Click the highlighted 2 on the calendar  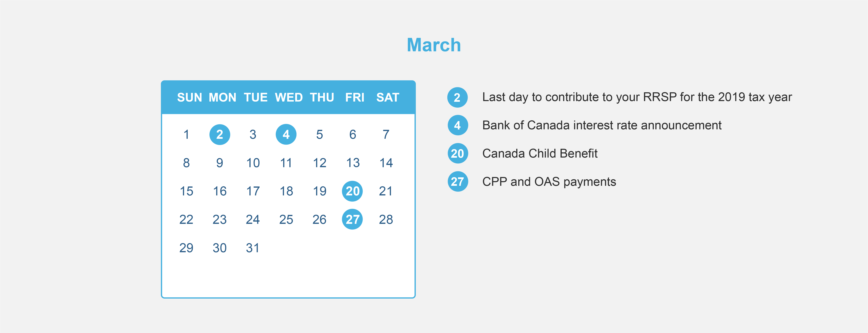(220, 135)
